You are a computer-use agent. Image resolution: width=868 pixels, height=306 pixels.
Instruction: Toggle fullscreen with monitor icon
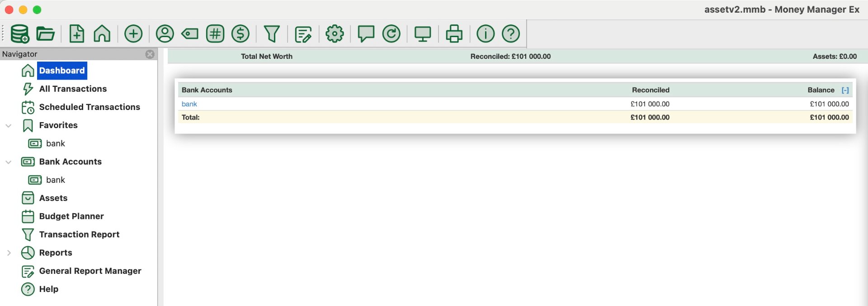tap(423, 33)
